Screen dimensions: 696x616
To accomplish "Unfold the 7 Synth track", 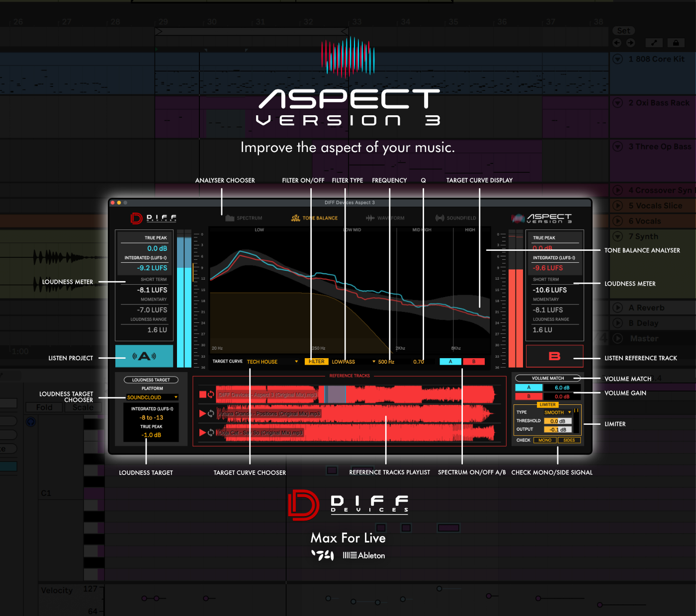I will click(x=618, y=236).
